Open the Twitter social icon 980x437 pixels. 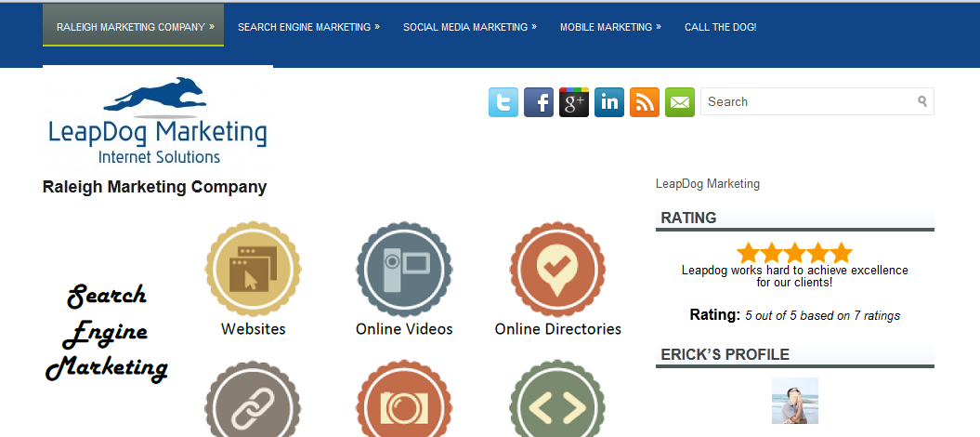[503, 102]
